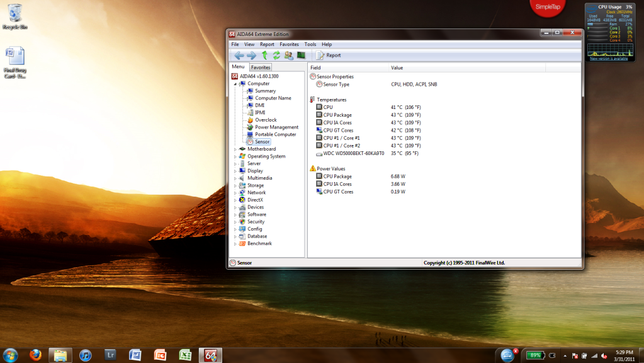Select the Config tree item

(251, 229)
